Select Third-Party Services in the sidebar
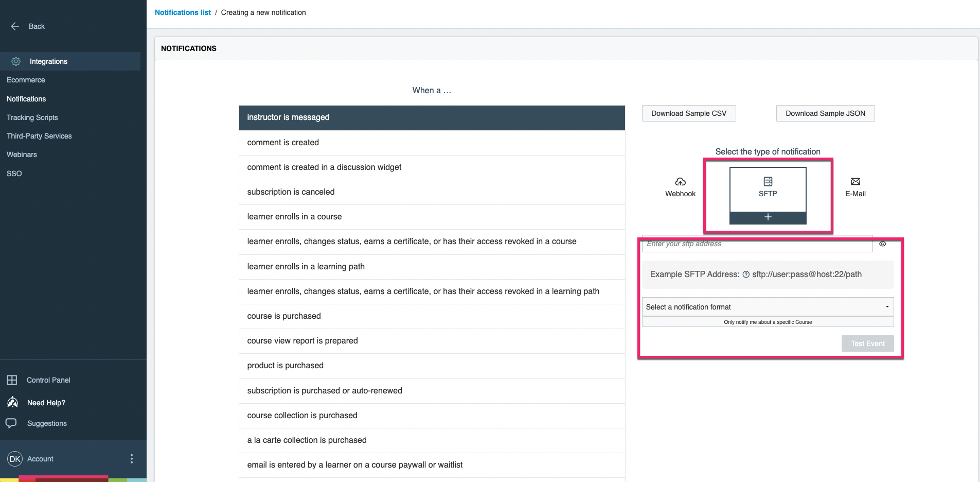 click(39, 136)
